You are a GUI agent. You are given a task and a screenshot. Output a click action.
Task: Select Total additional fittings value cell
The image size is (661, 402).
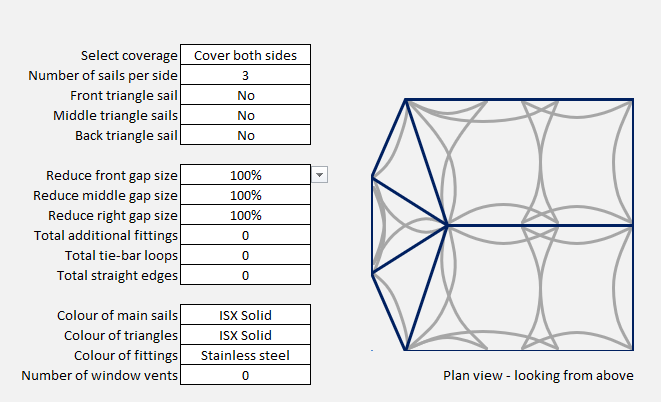245,235
